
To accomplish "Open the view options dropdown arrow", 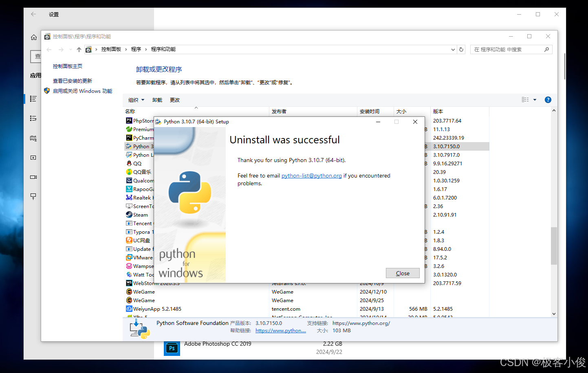I will click(x=535, y=100).
